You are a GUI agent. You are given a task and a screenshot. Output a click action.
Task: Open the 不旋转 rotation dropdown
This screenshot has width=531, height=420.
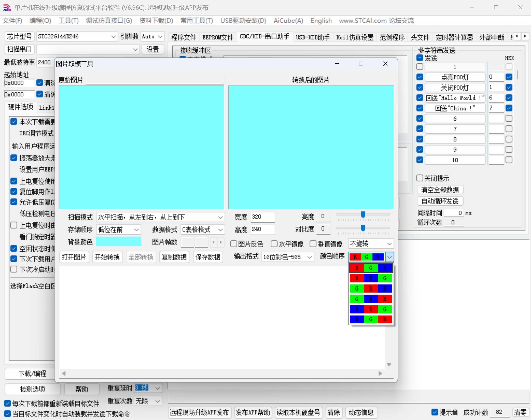point(371,244)
